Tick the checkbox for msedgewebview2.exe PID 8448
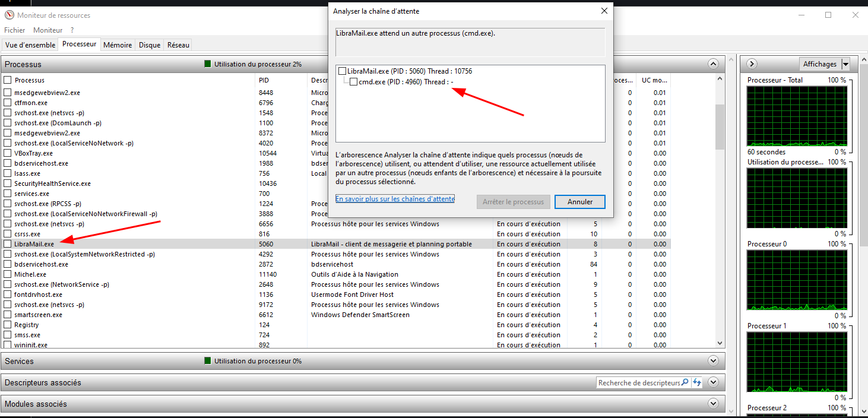The height and width of the screenshot is (418, 868). 8,93
